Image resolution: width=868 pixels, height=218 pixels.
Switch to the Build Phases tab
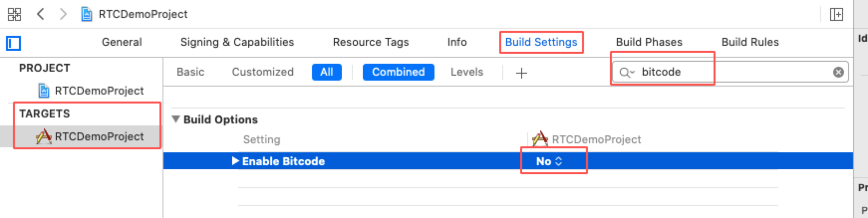(649, 42)
